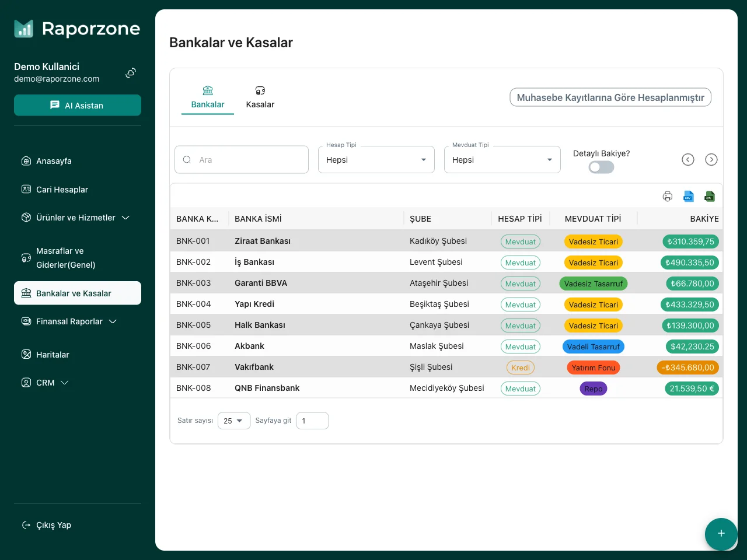Change the Satır sayısı rows dropdown
The image size is (747, 560).
pyautogui.click(x=233, y=421)
